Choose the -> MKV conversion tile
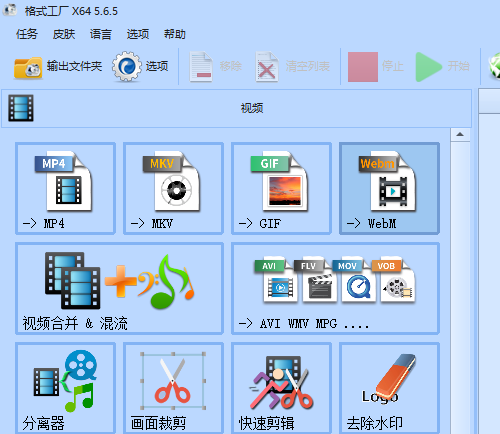The image size is (500, 434). [173, 188]
